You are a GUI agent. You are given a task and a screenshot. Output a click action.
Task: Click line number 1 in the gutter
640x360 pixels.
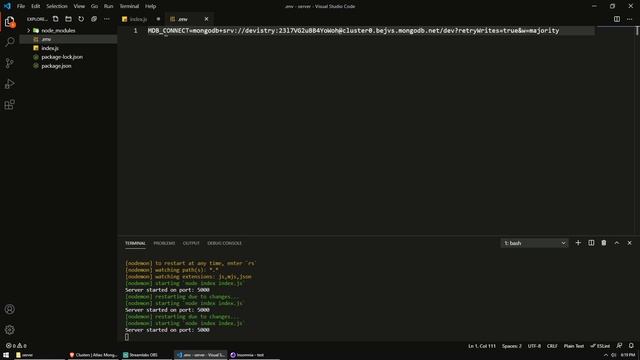click(136, 31)
